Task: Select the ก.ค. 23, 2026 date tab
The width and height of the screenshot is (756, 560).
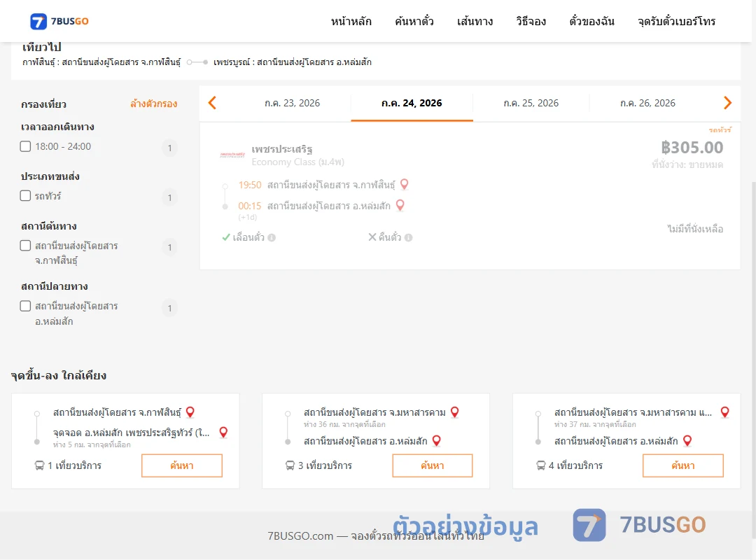Action: [x=292, y=103]
